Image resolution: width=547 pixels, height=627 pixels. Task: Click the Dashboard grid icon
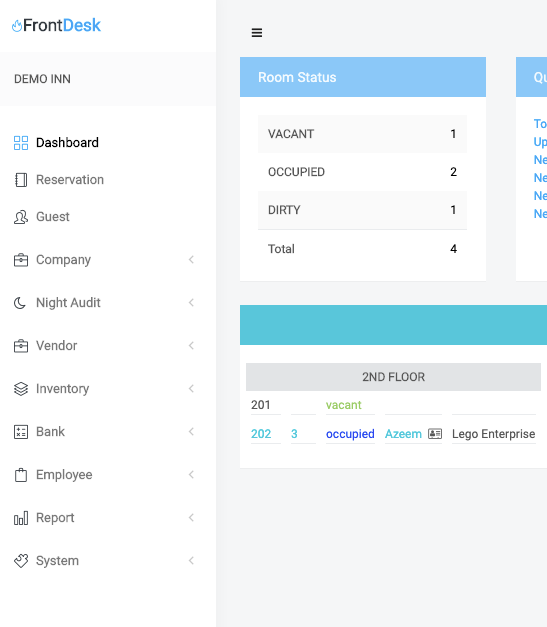[21, 143]
